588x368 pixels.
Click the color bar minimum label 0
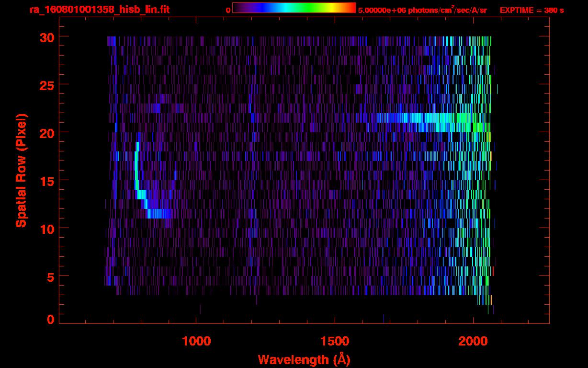228,11
